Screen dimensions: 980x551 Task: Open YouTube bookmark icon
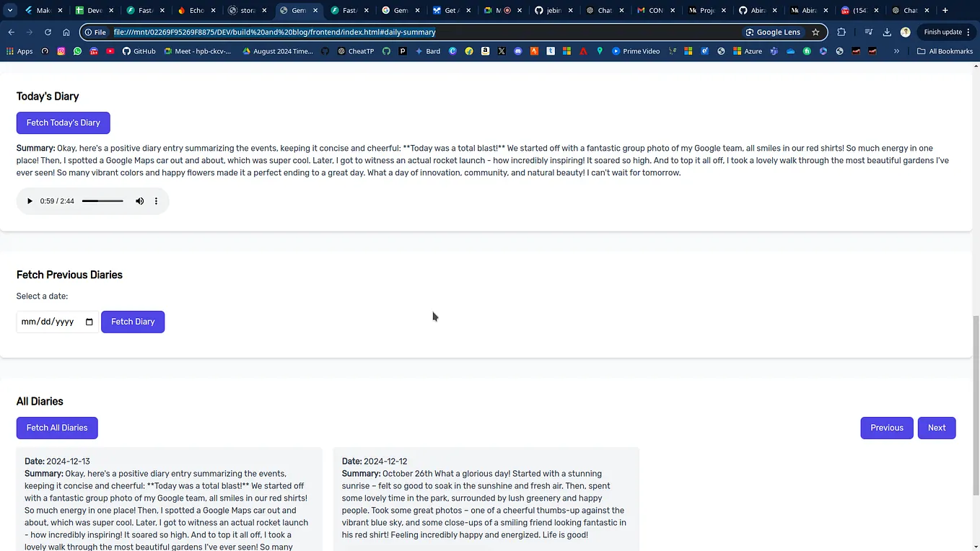click(110, 51)
